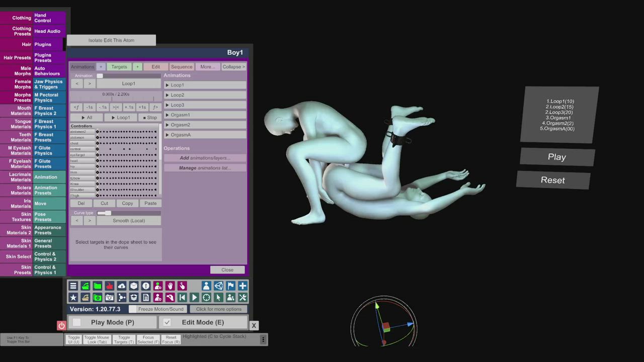
Task: Click the add person atom icon
Action: (157, 286)
